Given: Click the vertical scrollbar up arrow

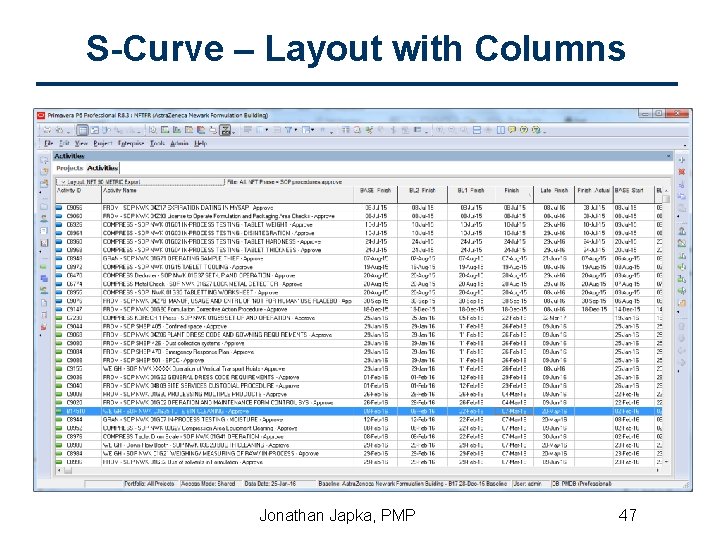Looking at the screenshot, I should click(666, 190).
